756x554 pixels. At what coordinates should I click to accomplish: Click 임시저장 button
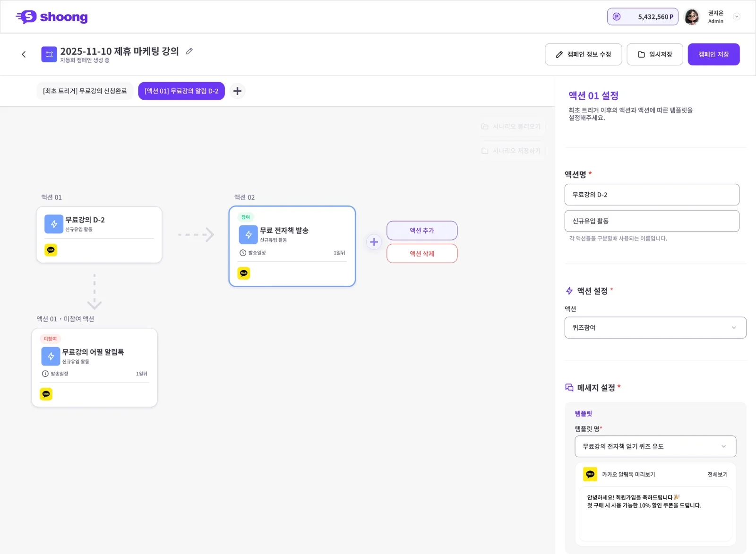655,54
